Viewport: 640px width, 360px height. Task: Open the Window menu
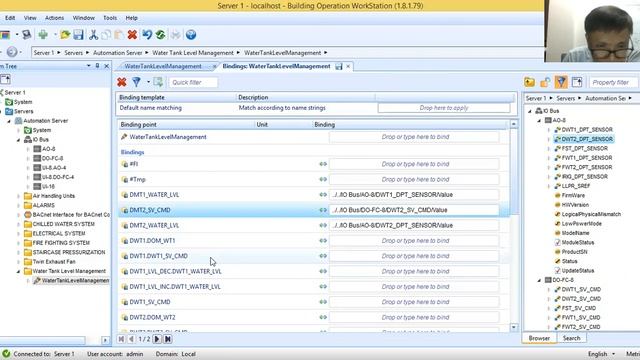pyautogui.click(x=84, y=18)
